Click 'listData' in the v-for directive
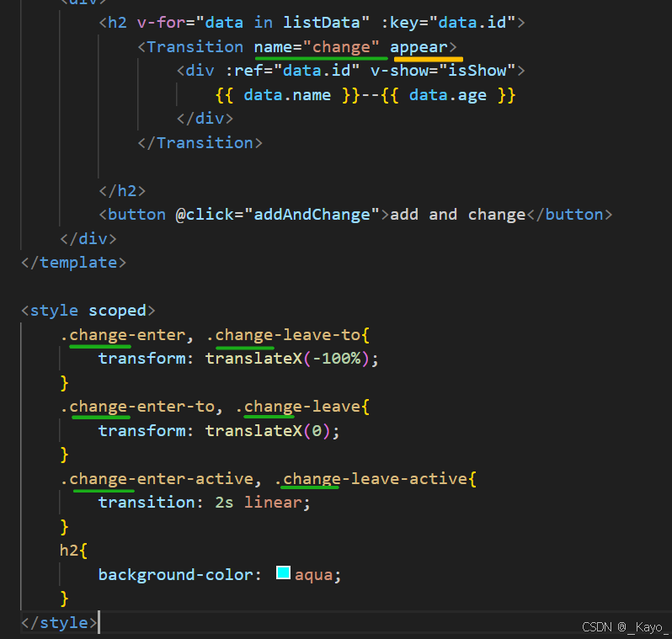 pyautogui.click(x=322, y=23)
